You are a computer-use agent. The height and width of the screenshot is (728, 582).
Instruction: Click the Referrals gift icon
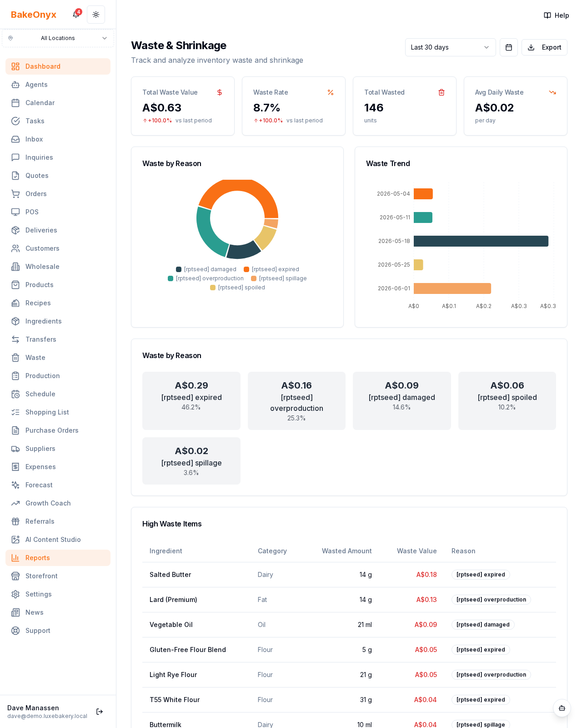click(x=15, y=521)
